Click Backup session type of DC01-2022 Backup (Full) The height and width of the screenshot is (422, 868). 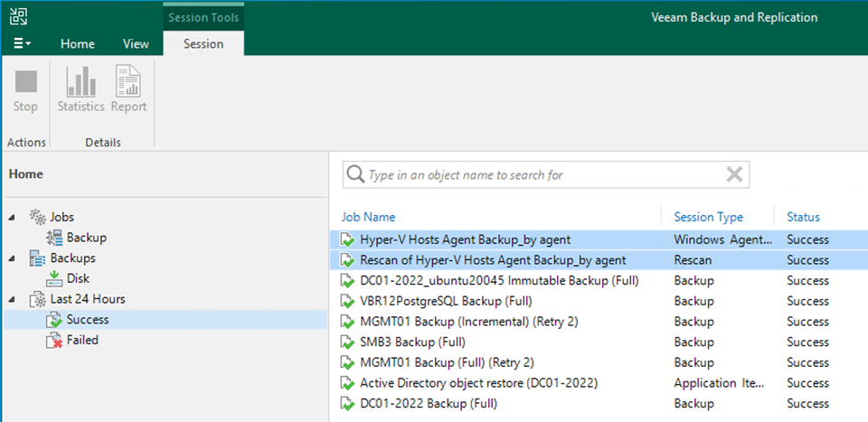(x=693, y=403)
